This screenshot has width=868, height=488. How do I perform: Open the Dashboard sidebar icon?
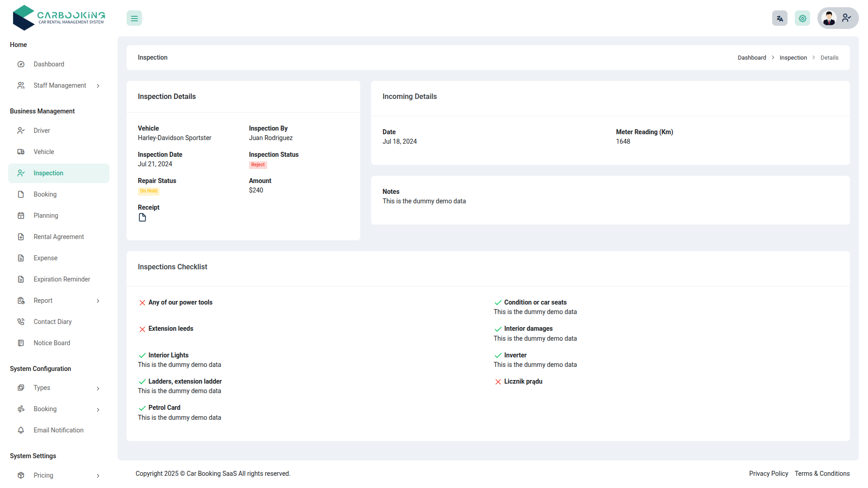pos(21,64)
